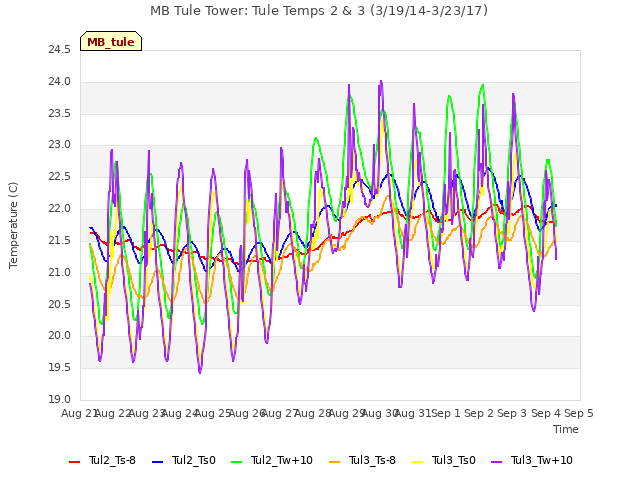Click the Sep 5 x-axis tick label

pyautogui.click(x=579, y=413)
